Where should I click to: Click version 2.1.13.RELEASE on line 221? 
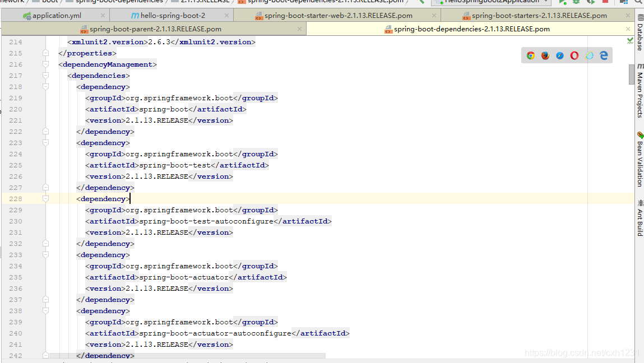[157, 120]
